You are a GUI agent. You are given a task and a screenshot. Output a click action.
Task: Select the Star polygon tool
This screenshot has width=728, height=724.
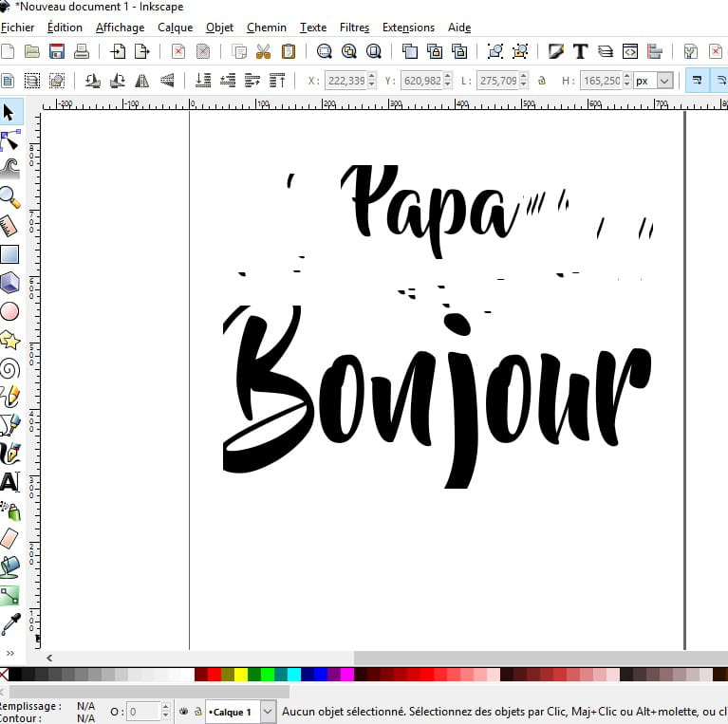9,341
